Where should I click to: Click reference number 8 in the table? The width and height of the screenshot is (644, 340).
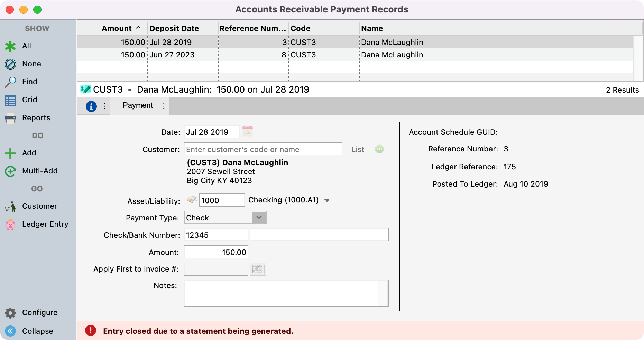284,55
